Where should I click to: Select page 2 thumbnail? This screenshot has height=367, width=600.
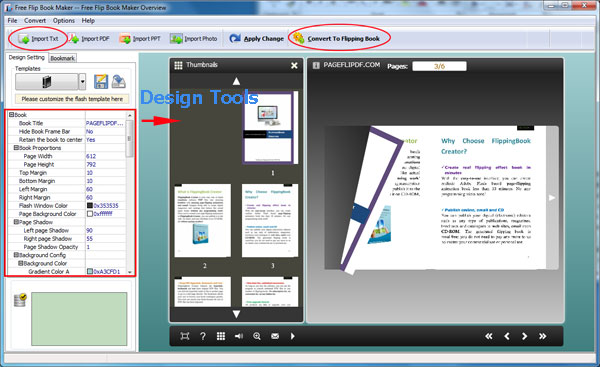tap(203, 220)
